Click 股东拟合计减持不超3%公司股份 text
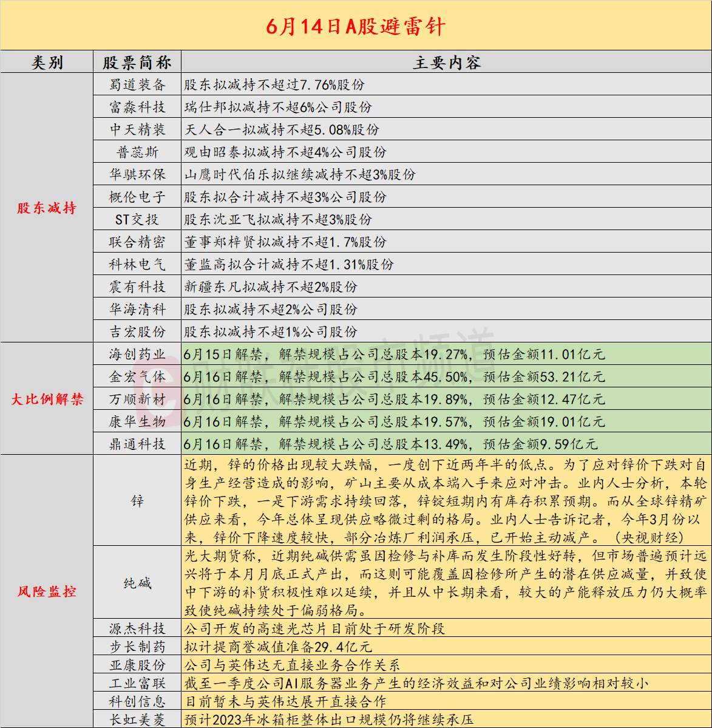Viewport: 712px width, 728px height. pyautogui.click(x=285, y=197)
